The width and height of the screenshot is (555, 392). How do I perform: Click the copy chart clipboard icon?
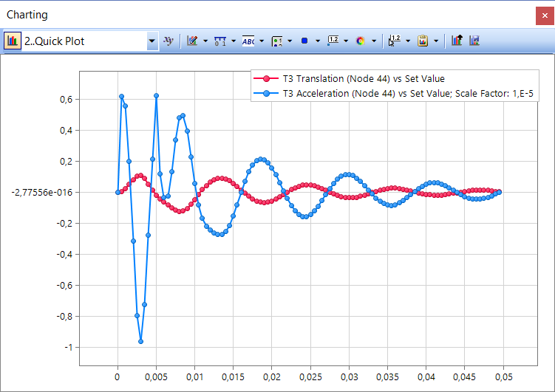(x=423, y=41)
